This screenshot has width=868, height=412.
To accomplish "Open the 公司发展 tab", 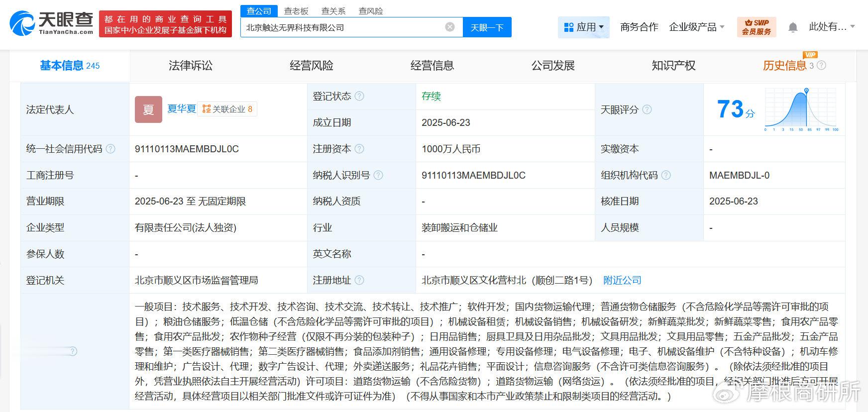I will point(553,65).
